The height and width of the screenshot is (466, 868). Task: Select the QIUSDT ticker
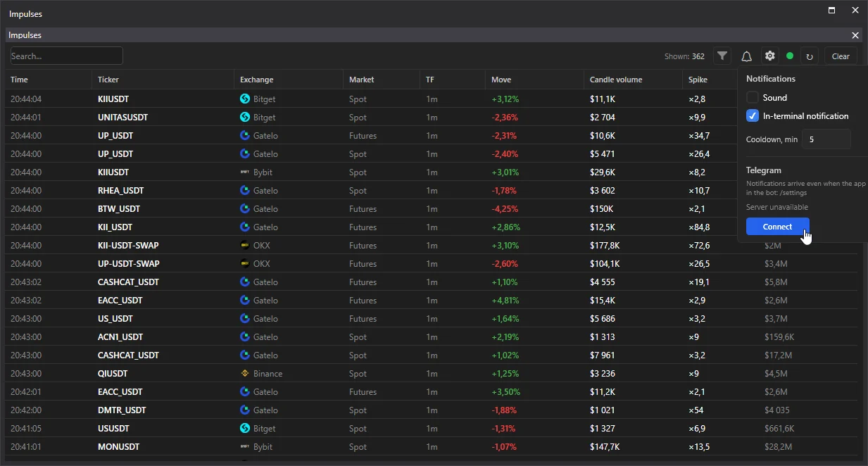coord(113,374)
